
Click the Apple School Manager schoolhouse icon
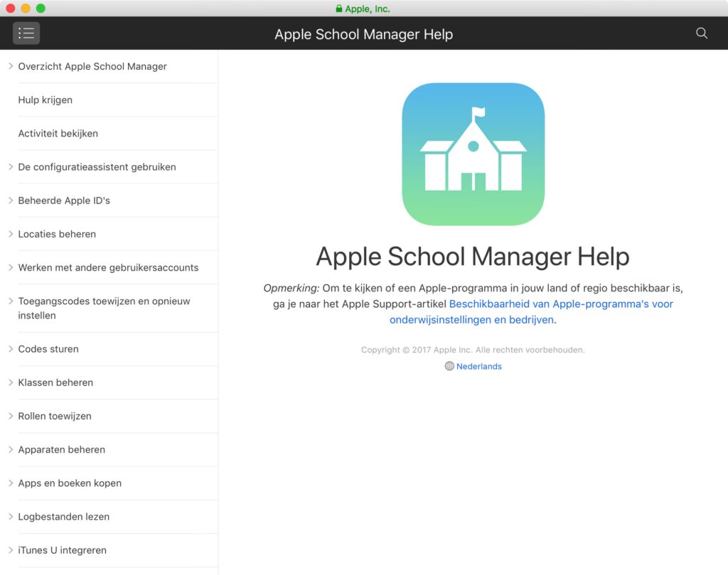pos(473,154)
